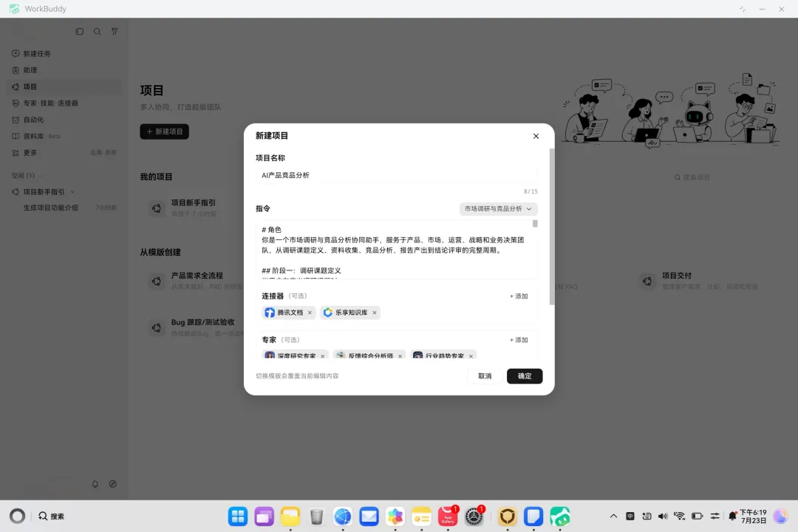
Task: Click the dialog's vertical scrollbar
Action: point(552,227)
